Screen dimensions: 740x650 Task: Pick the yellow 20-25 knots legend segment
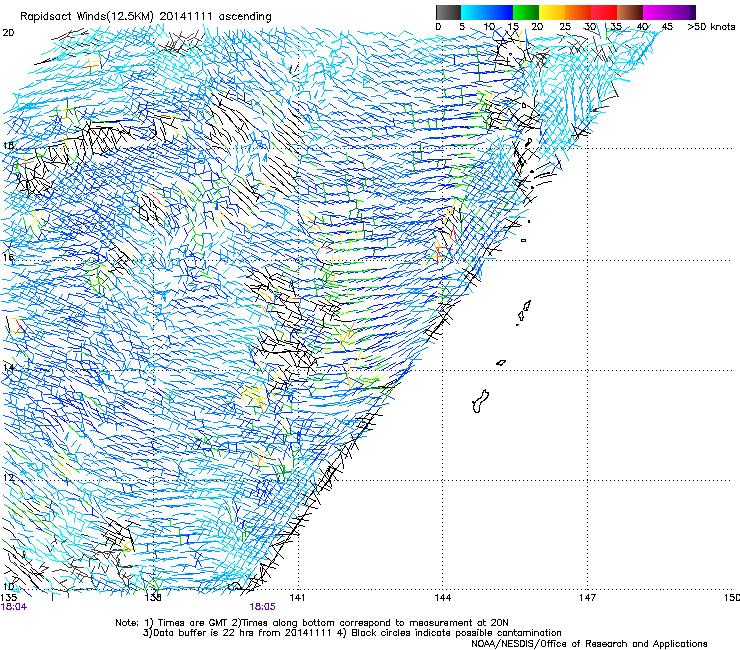coord(552,12)
